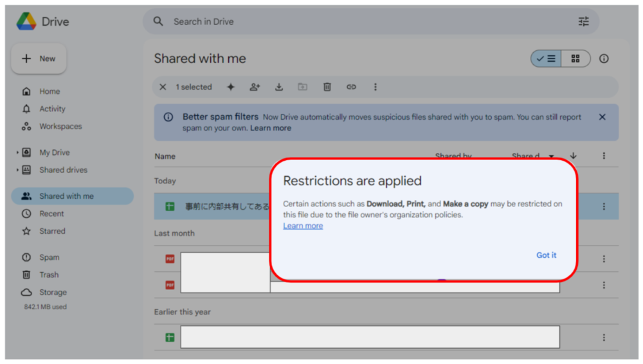Switch to list layout view

(x=546, y=59)
